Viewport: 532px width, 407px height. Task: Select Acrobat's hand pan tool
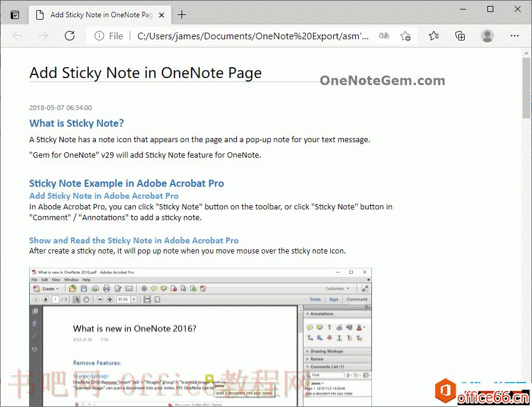tap(86, 299)
